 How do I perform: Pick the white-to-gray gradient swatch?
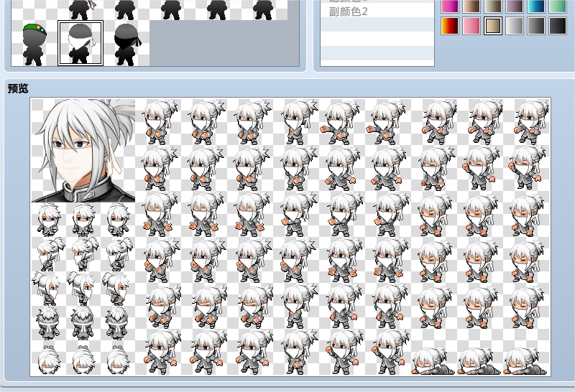(515, 26)
